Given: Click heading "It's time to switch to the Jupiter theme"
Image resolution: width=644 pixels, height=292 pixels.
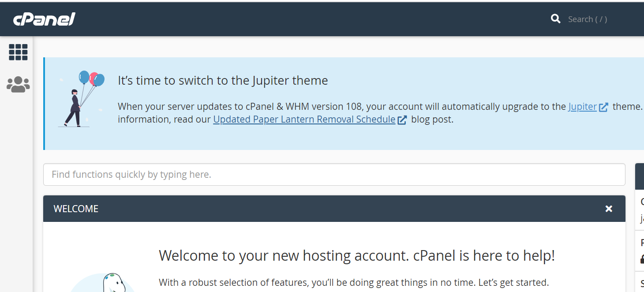Looking at the screenshot, I should click(223, 81).
